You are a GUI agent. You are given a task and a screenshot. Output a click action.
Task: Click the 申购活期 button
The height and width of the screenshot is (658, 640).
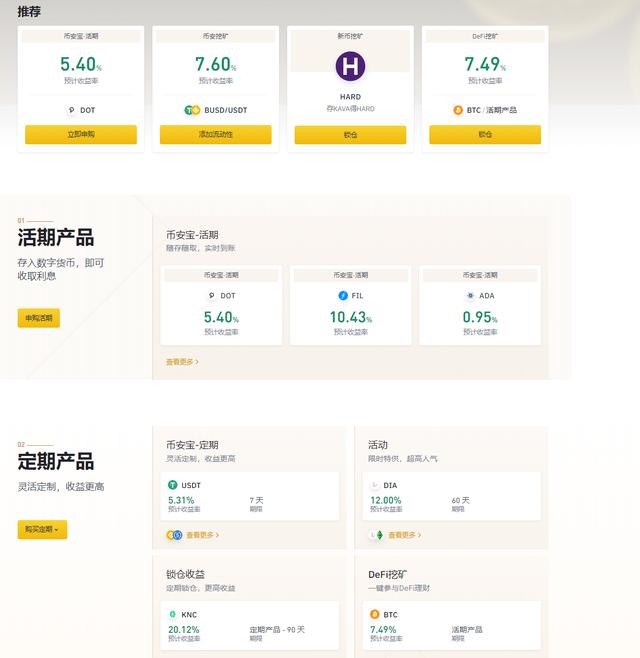coord(39,318)
